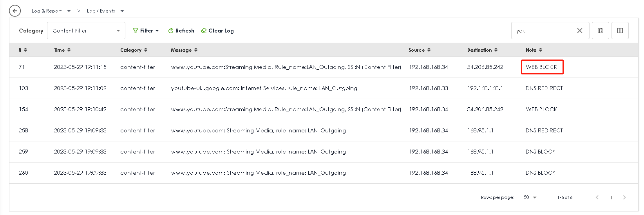Click the Refresh button
644x215 pixels.
coord(181,31)
